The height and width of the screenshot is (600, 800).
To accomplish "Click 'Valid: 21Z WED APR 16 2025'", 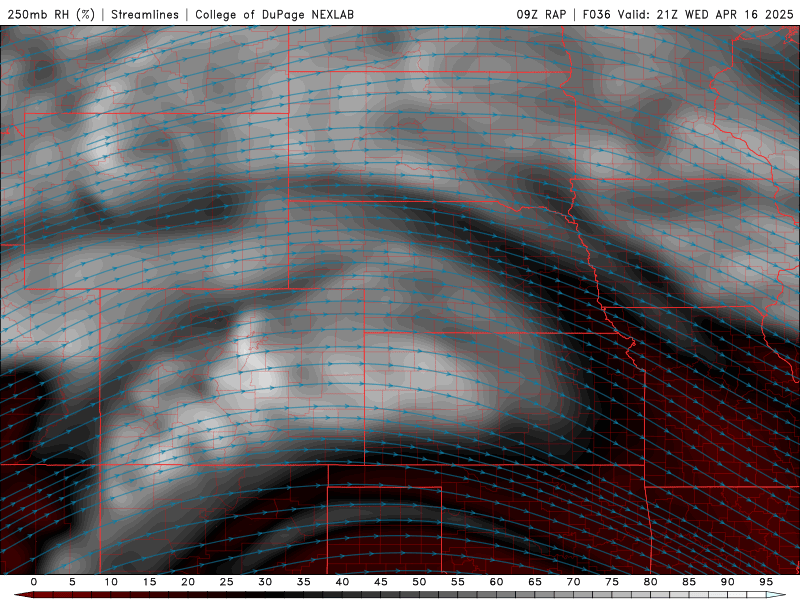I will coord(706,14).
